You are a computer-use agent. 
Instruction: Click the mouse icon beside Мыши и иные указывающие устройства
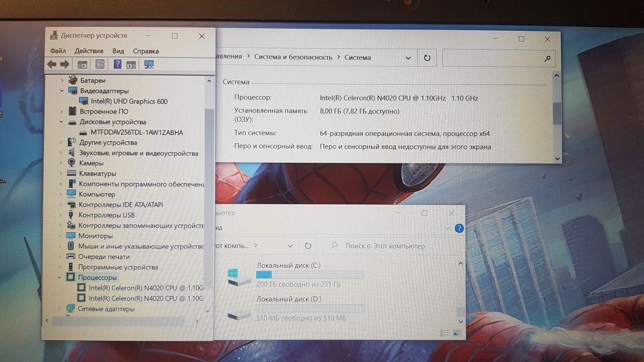point(70,246)
